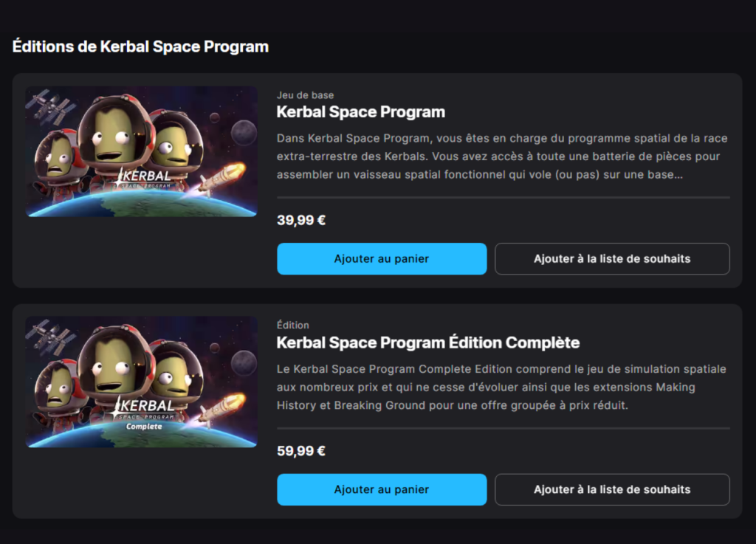The height and width of the screenshot is (544, 756).
Task: Click the Kerbal Space Program Édition Complète title
Action: (427, 342)
